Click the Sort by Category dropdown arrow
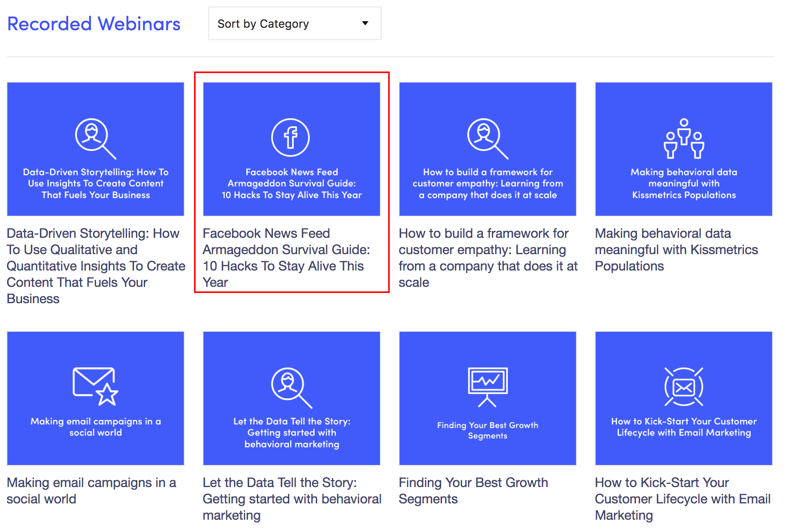 coord(365,23)
